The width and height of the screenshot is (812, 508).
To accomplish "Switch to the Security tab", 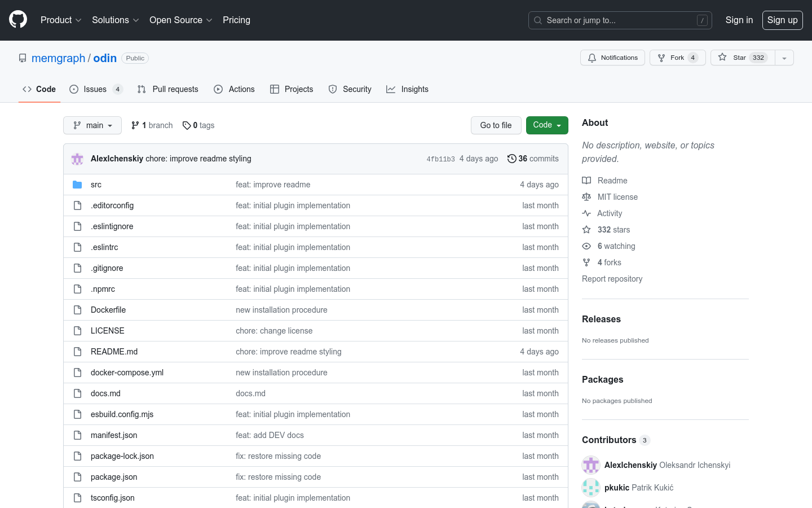I will [350, 89].
